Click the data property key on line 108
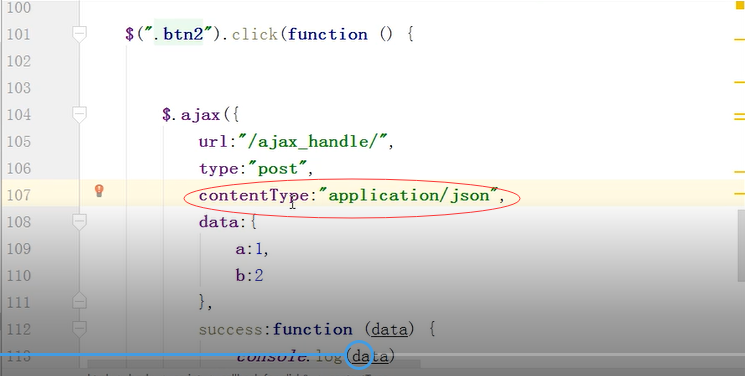This screenshot has width=745, height=376. [219, 222]
